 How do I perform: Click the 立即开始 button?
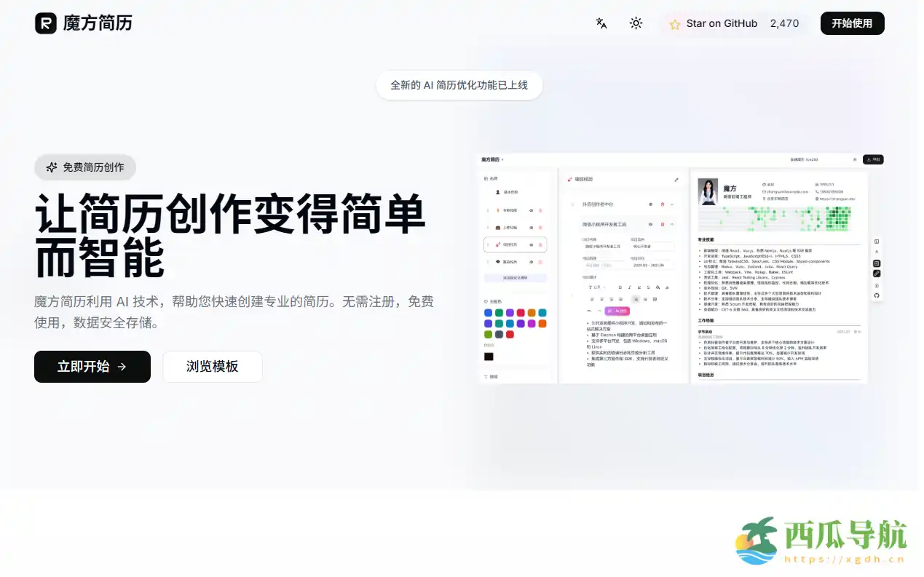tap(92, 366)
